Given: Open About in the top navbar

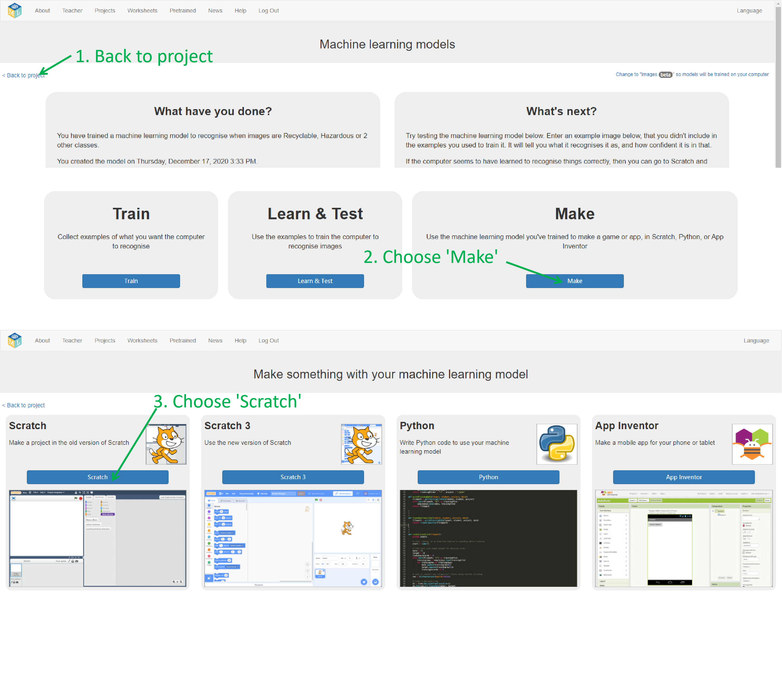Looking at the screenshot, I should point(42,10).
